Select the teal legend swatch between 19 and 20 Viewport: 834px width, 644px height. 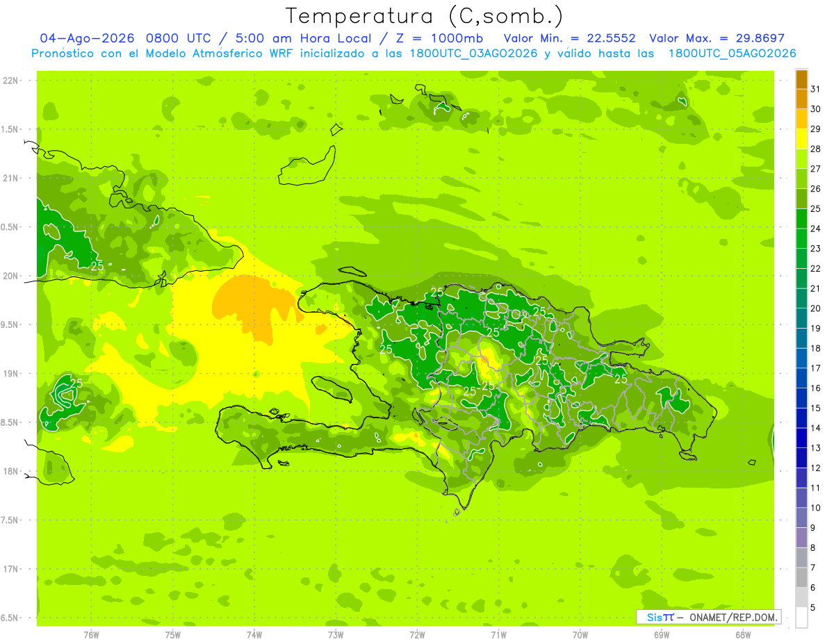click(x=801, y=319)
